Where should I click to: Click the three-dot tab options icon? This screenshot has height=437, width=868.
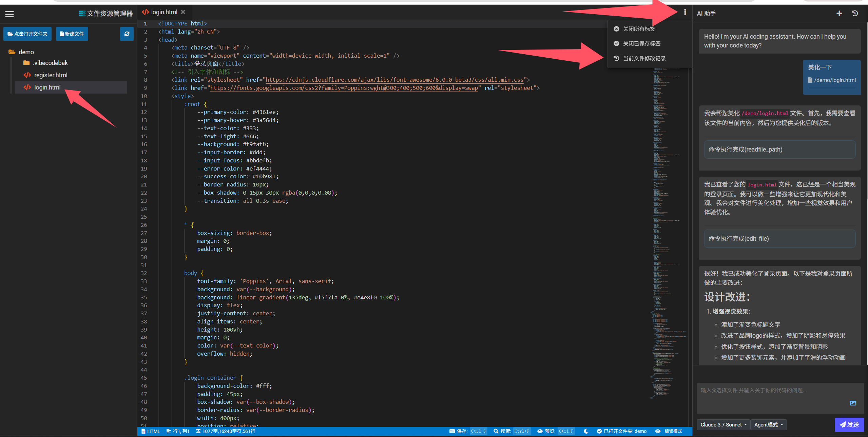(685, 12)
